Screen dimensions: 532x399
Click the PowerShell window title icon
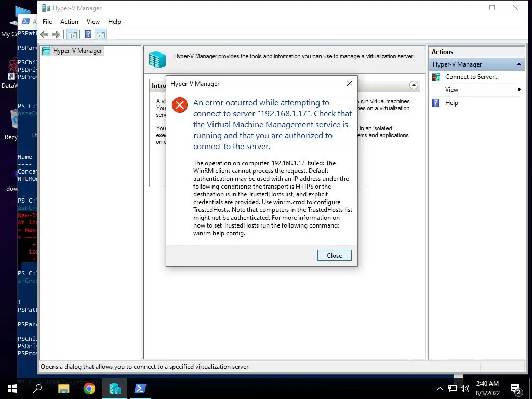(x=26, y=21)
